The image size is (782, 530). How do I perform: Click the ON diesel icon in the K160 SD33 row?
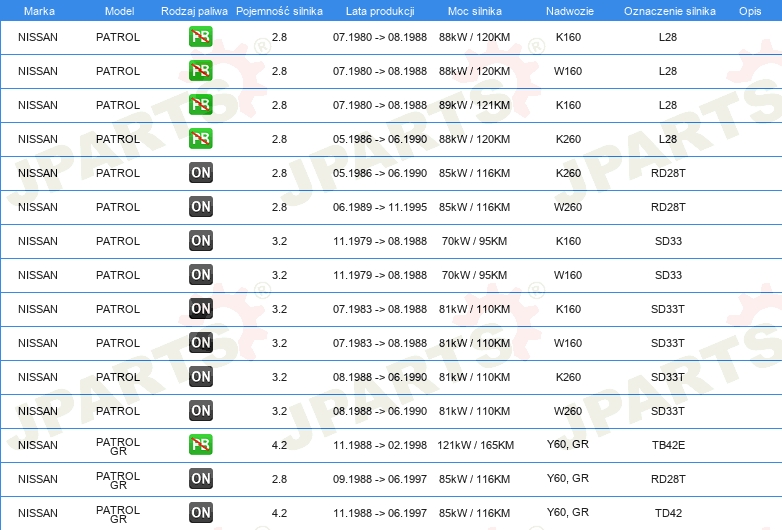[200, 241]
